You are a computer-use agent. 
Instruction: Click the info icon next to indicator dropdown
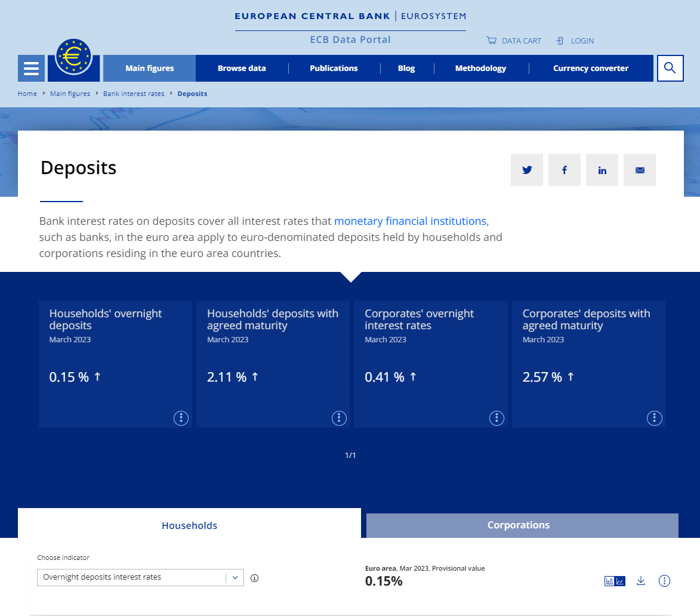click(254, 578)
